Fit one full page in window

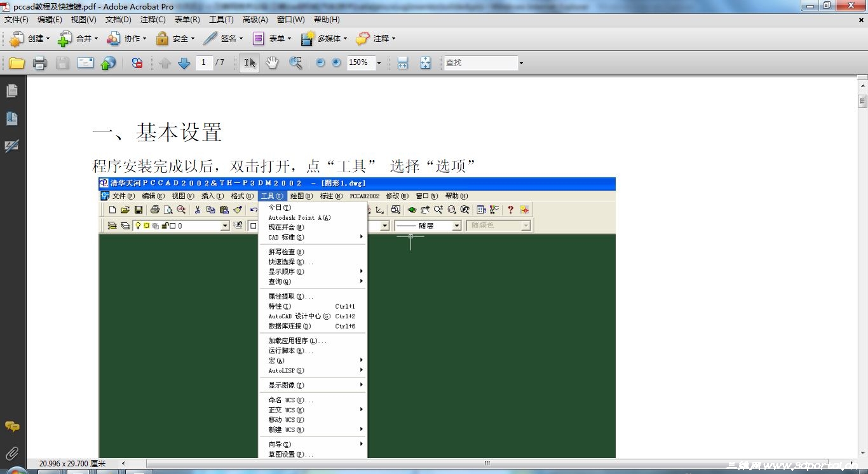pos(425,63)
